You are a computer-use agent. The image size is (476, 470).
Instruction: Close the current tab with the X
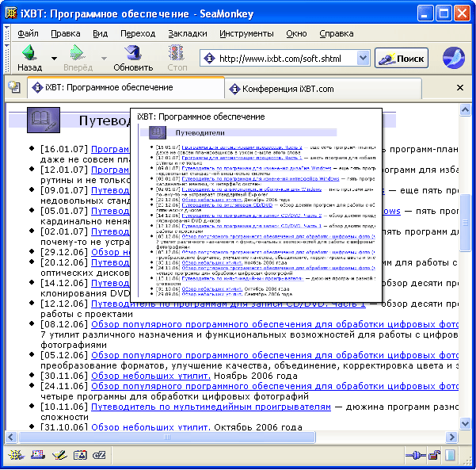coord(460,87)
